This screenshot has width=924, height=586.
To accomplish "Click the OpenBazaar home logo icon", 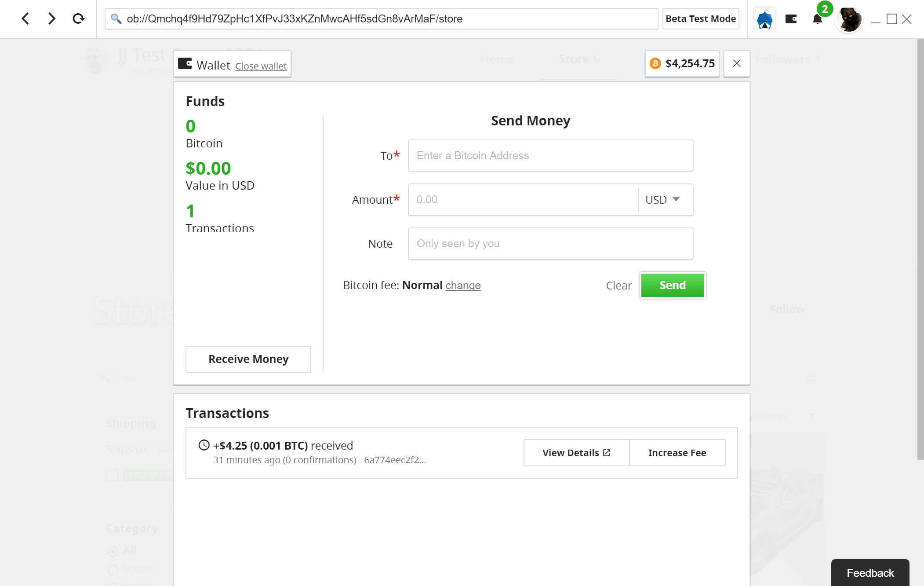I will (x=765, y=18).
